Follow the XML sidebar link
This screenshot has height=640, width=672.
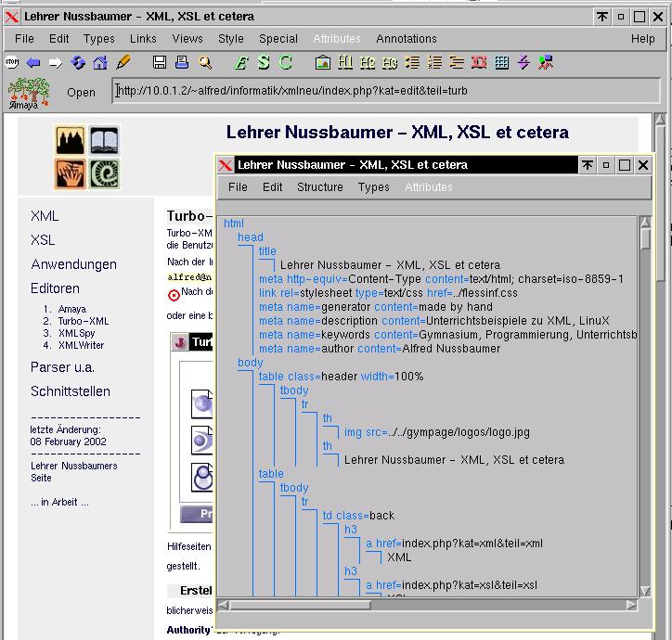pos(45,216)
